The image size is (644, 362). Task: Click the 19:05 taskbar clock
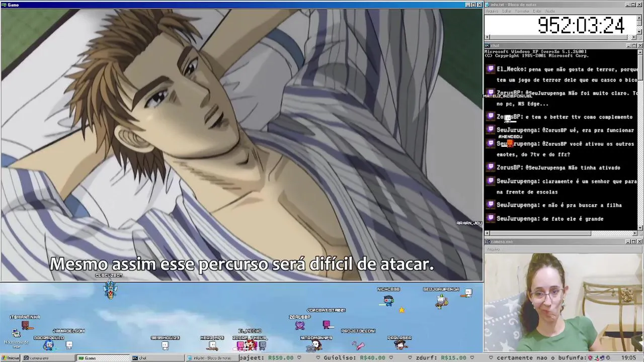628,358
